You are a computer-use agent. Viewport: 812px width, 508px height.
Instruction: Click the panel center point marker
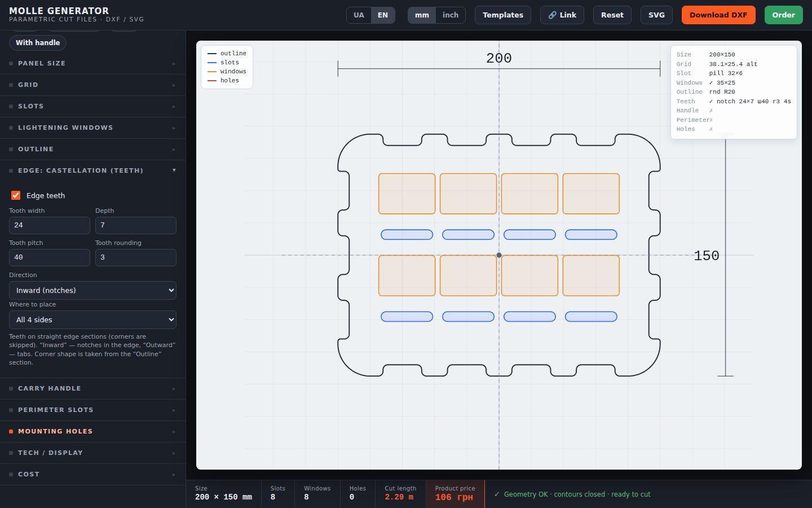(499, 255)
